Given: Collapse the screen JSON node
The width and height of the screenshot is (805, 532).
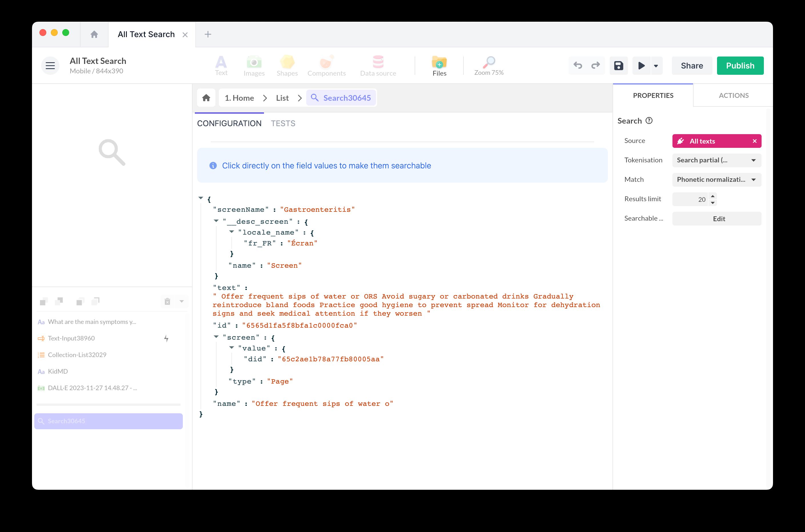Looking at the screenshot, I should (216, 337).
